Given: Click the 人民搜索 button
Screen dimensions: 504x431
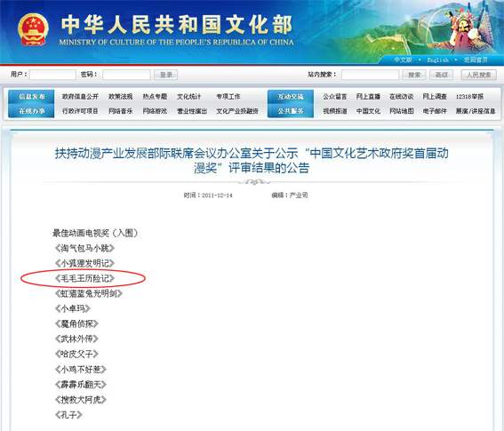Looking at the screenshot, I should coord(478,75).
